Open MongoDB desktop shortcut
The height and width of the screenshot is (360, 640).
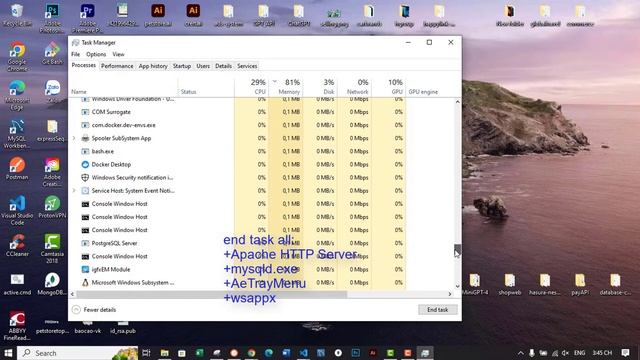coord(52,283)
